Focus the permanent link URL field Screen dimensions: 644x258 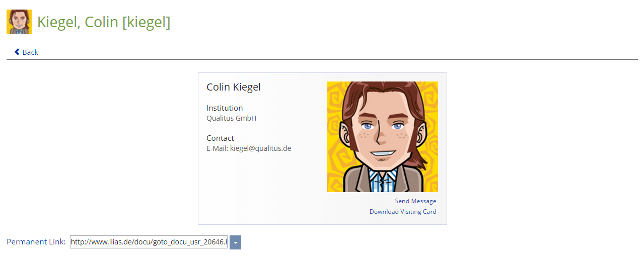click(149, 242)
